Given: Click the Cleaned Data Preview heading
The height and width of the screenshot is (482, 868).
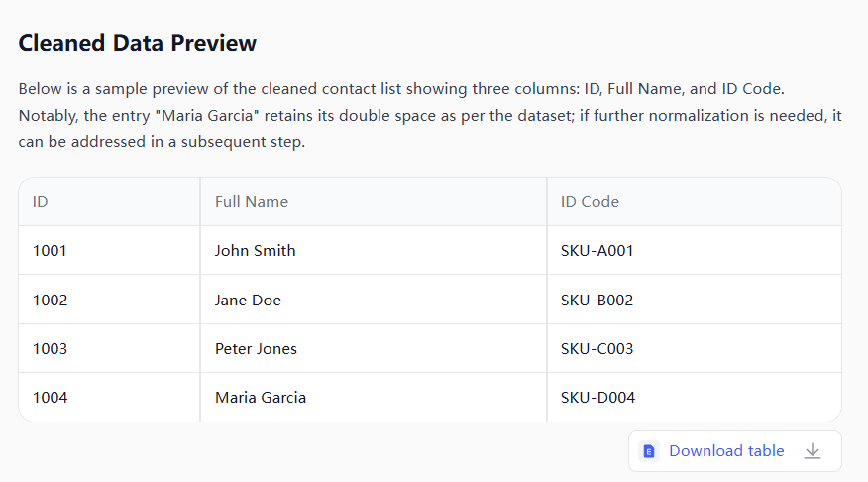Looking at the screenshot, I should (x=138, y=43).
